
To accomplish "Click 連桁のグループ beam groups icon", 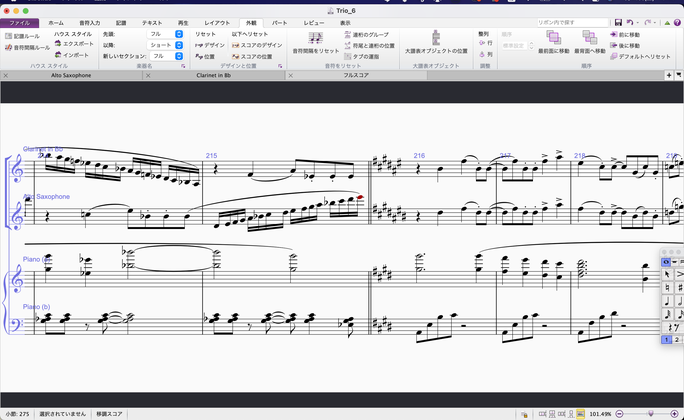I will coord(348,34).
